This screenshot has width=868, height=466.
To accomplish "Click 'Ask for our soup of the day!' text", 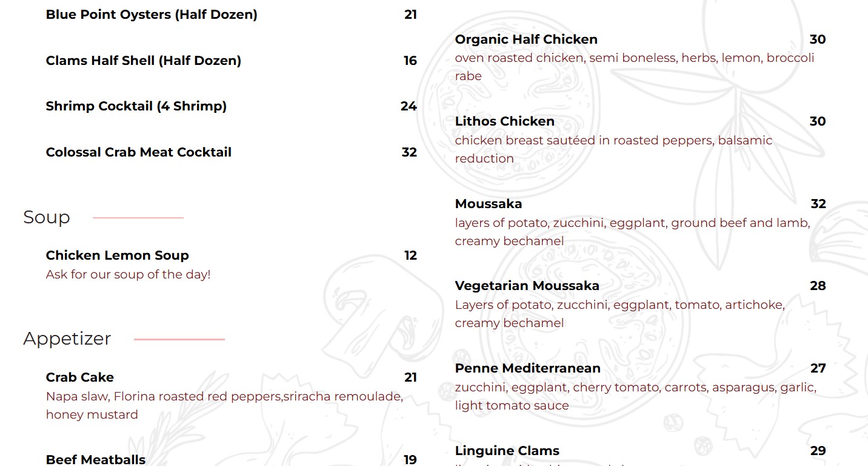I will coord(129,274).
